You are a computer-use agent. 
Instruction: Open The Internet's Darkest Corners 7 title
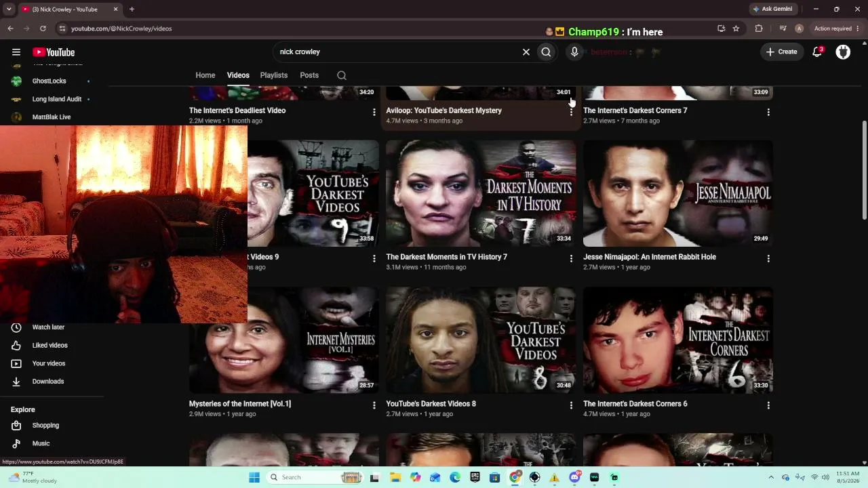635,110
